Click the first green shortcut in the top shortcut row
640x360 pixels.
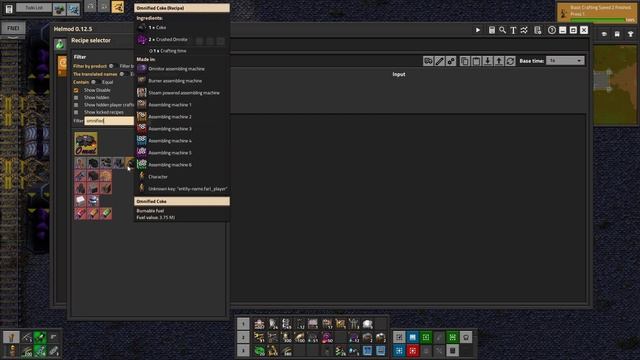pos(426,337)
